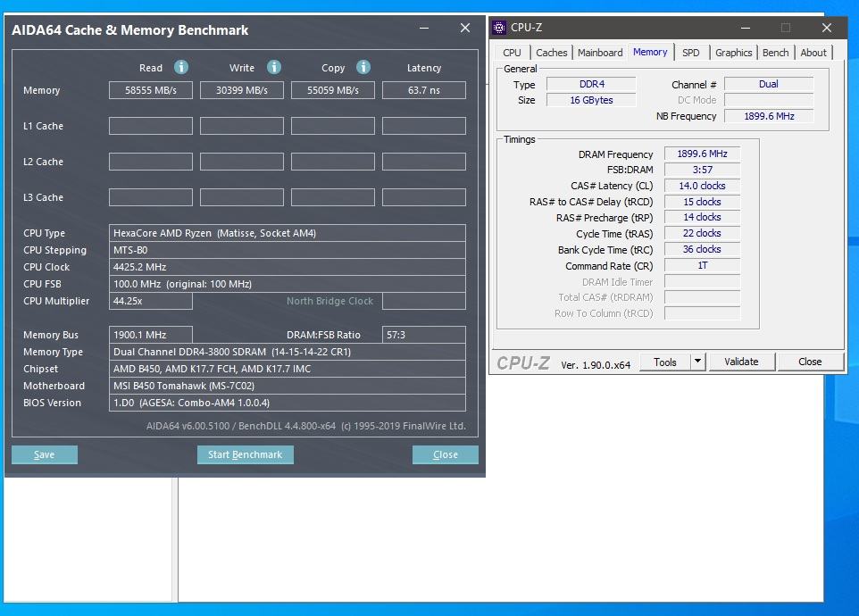
Task: Click the AIDA64 Cache & Memory Benchmark title
Action: point(129,30)
